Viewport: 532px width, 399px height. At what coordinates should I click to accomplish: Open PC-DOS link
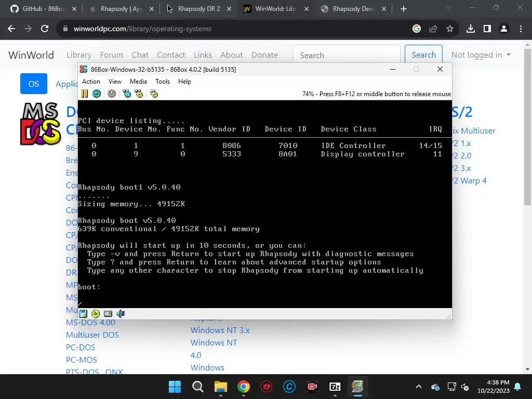81,348
